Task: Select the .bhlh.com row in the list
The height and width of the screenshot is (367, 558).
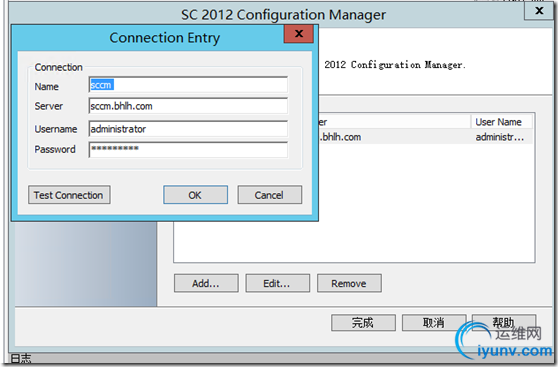Action: [425, 137]
